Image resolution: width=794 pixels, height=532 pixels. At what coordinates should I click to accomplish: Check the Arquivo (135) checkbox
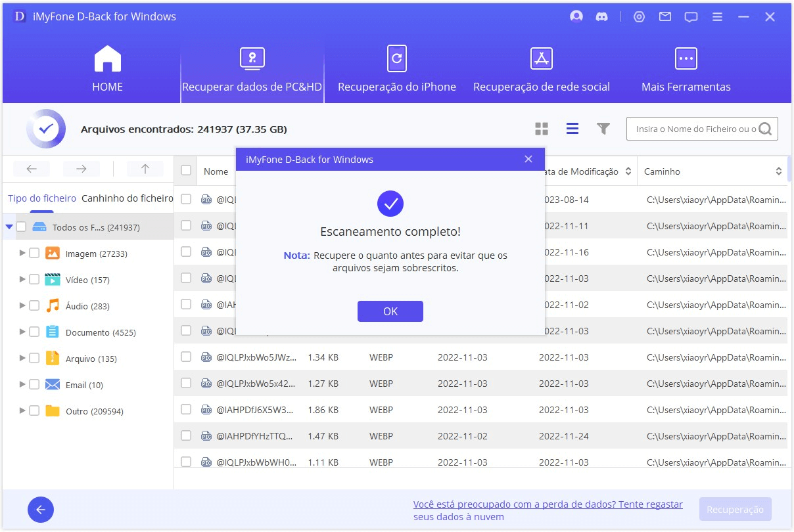(34, 359)
